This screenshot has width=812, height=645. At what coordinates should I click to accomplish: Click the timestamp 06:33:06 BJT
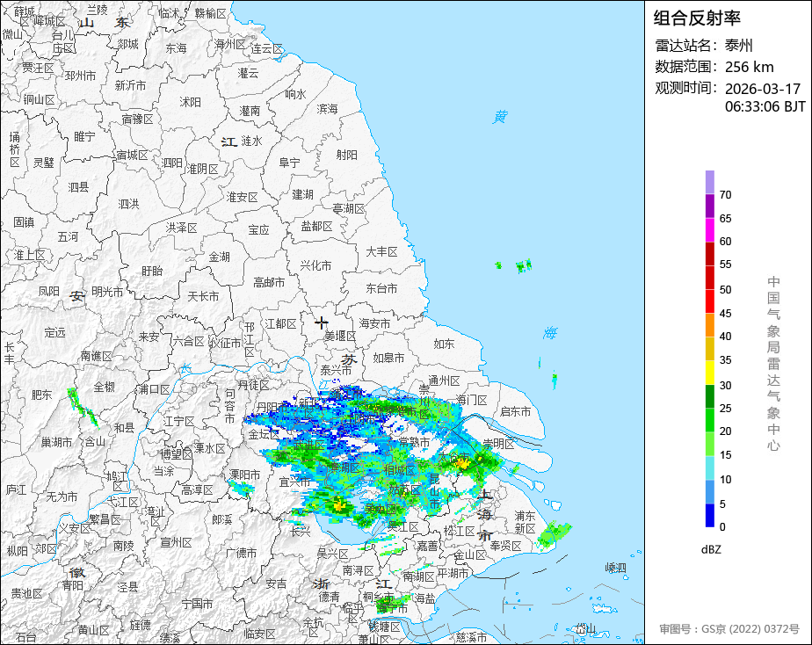[x=765, y=106]
